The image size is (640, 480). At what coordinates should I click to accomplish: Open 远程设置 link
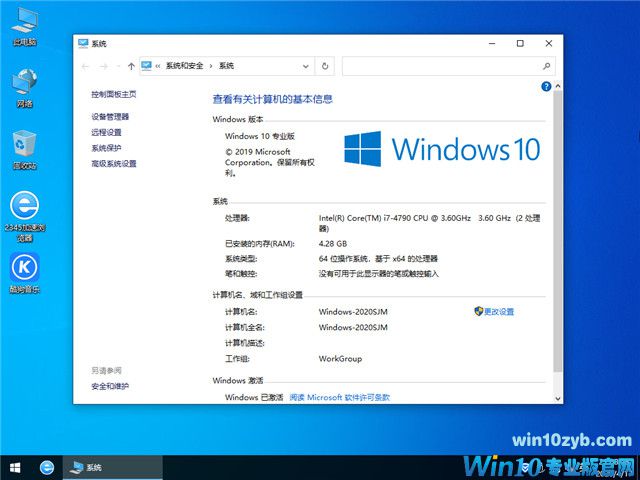(106, 132)
